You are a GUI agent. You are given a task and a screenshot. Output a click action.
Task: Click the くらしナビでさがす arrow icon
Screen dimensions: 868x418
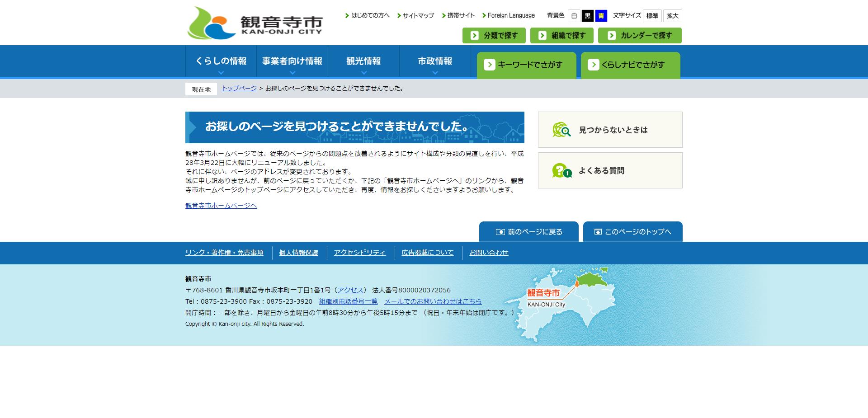tap(594, 65)
